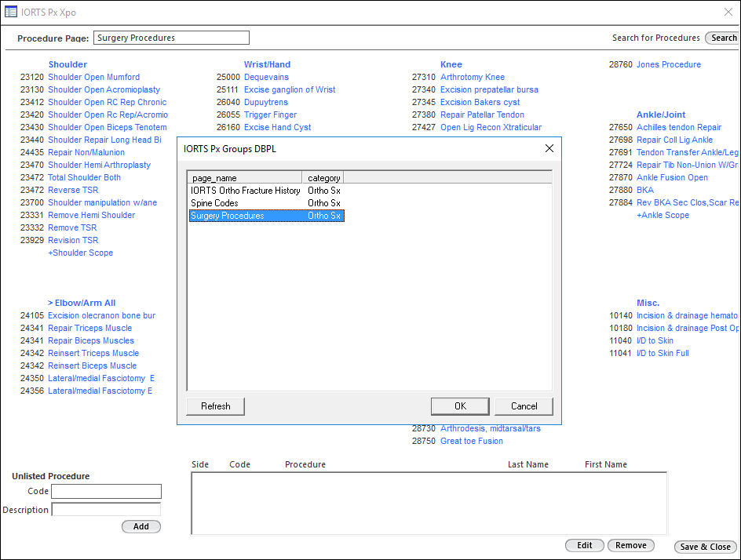This screenshot has height=560, width=741.
Task: Click Cancel in the groups dialog
Action: click(x=524, y=406)
